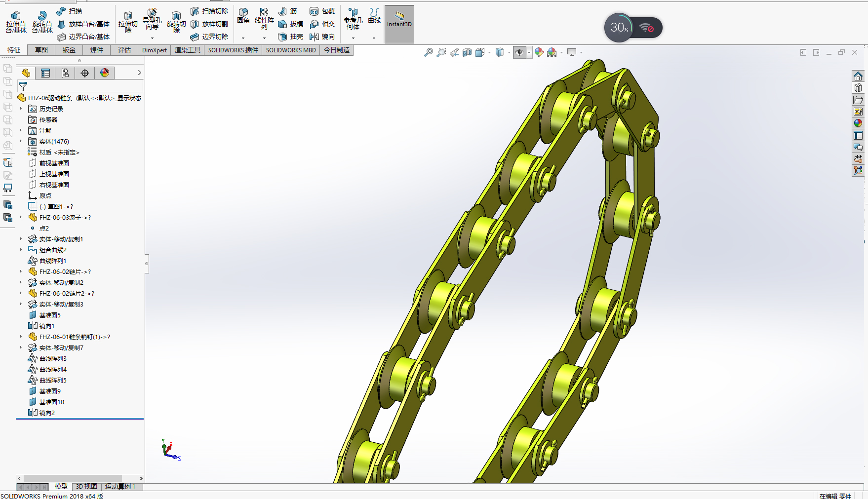Click the Shell (抽壳) tool
The image size is (868, 499).
coord(290,37)
